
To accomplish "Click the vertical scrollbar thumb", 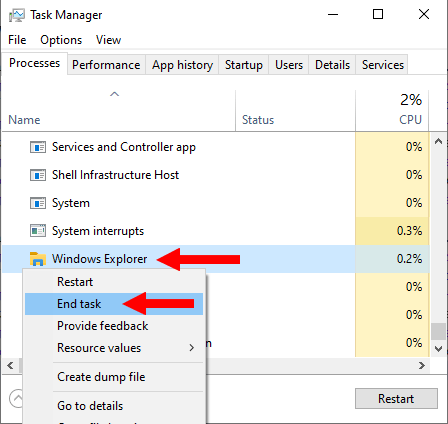I will (438, 332).
